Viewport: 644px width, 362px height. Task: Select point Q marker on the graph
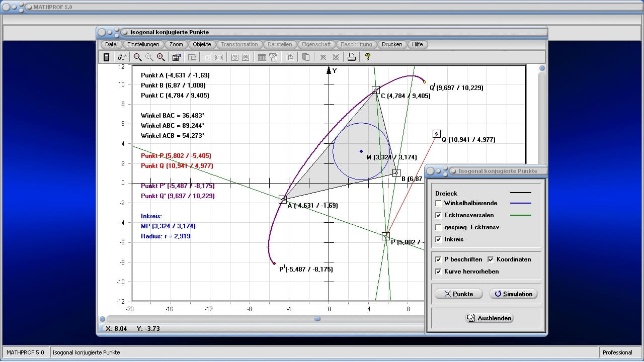pos(437,134)
